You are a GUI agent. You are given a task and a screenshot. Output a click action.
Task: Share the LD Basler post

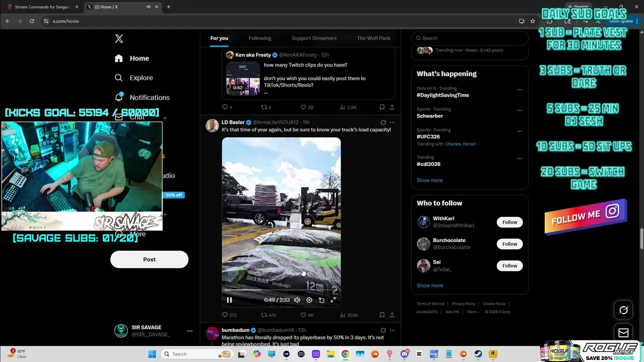392,315
